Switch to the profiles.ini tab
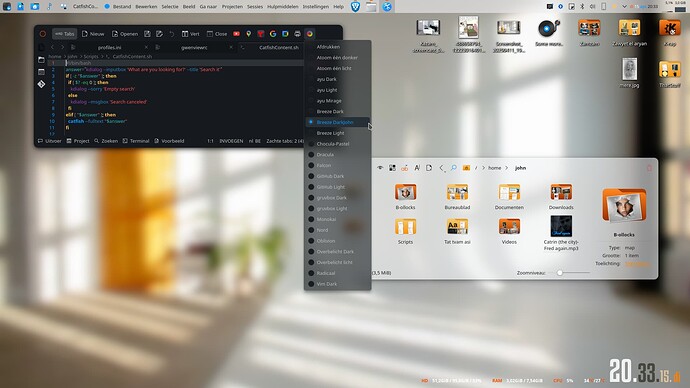This screenshot has height=388, width=690. (x=110, y=48)
